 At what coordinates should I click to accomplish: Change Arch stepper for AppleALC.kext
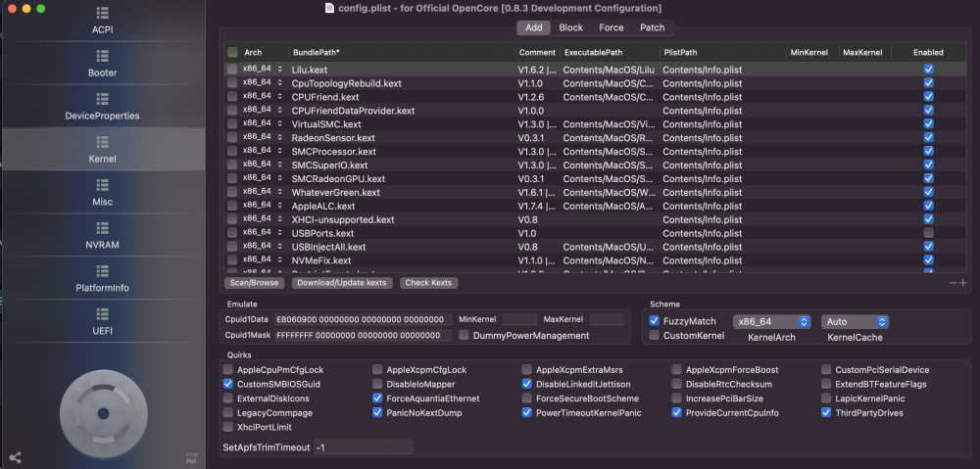coord(280,206)
